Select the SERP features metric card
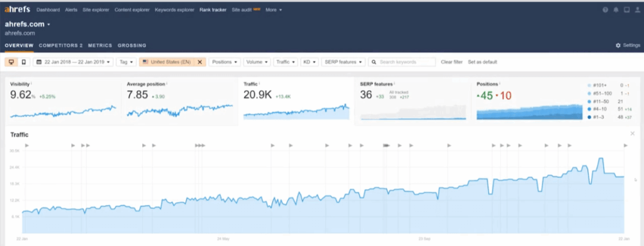The width and height of the screenshot is (644, 246). point(413,101)
